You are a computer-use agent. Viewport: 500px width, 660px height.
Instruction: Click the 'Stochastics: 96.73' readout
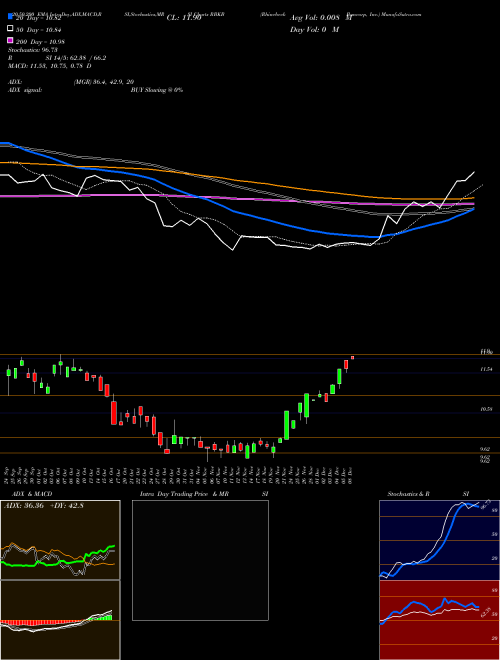pyautogui.click(x=33, y=50)
